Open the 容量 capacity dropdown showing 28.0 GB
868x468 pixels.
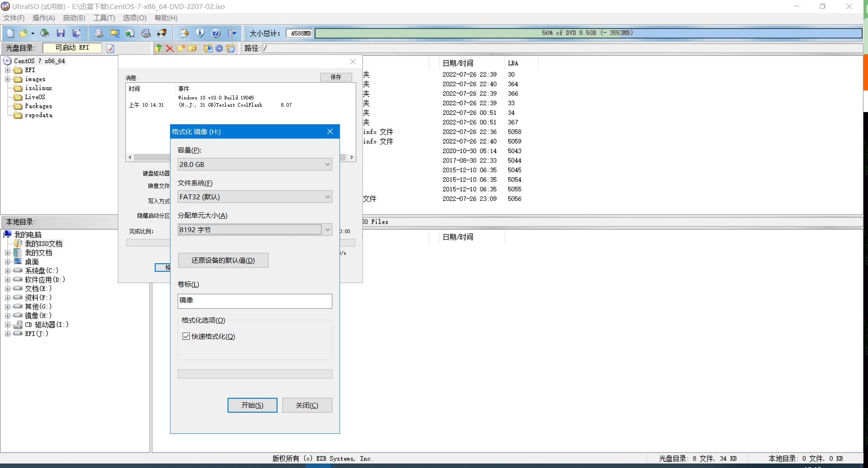pos(255,164)
